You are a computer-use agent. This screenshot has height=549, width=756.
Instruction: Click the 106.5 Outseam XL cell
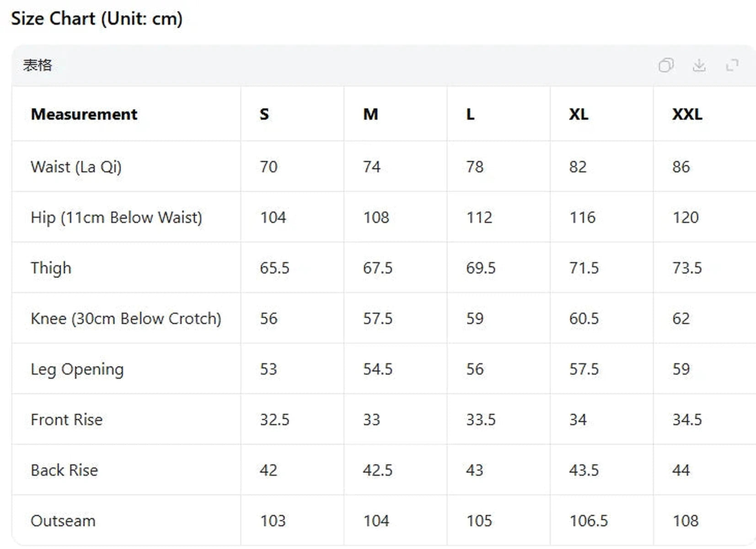pyautogui.click(x=589, y=521)
